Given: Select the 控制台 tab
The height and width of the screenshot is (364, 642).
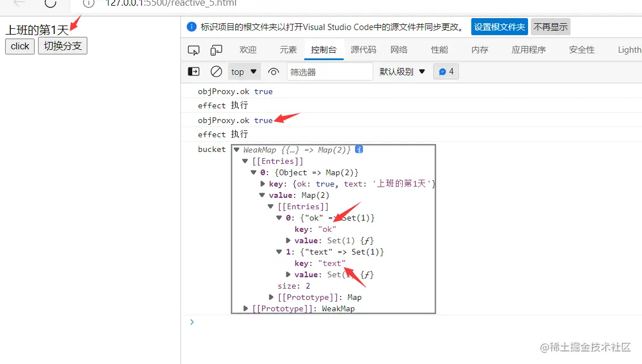Looking at the screenshot, I should (323, 50).
